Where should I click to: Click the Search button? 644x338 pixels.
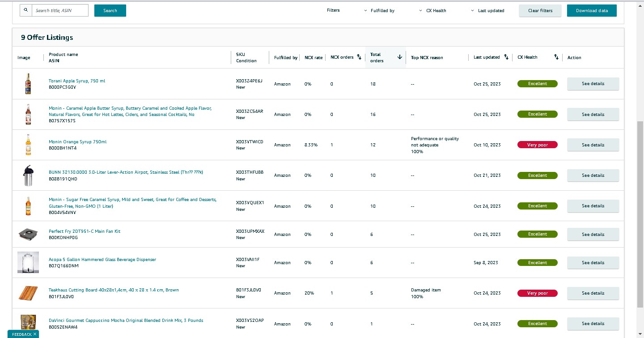coord(110,10)
